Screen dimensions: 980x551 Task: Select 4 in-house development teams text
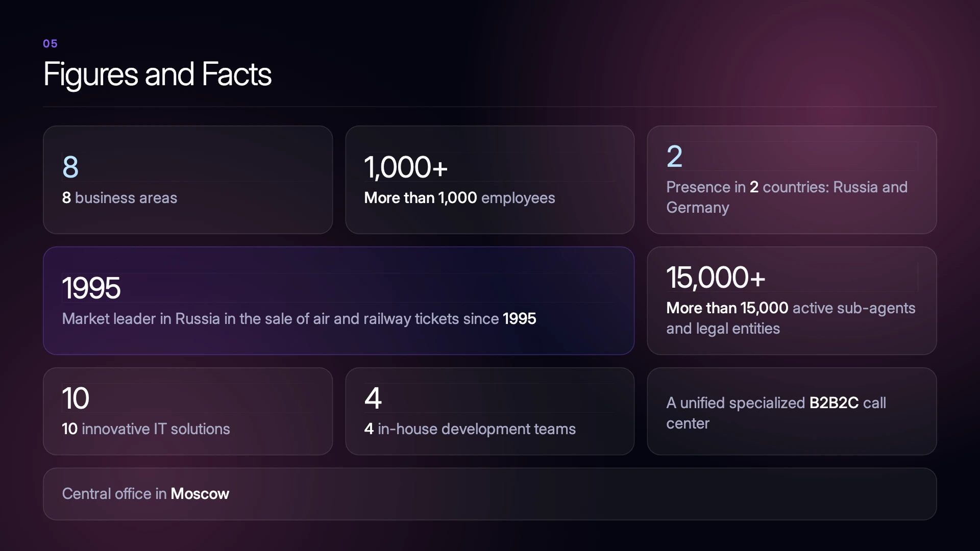tap(470, 429)
